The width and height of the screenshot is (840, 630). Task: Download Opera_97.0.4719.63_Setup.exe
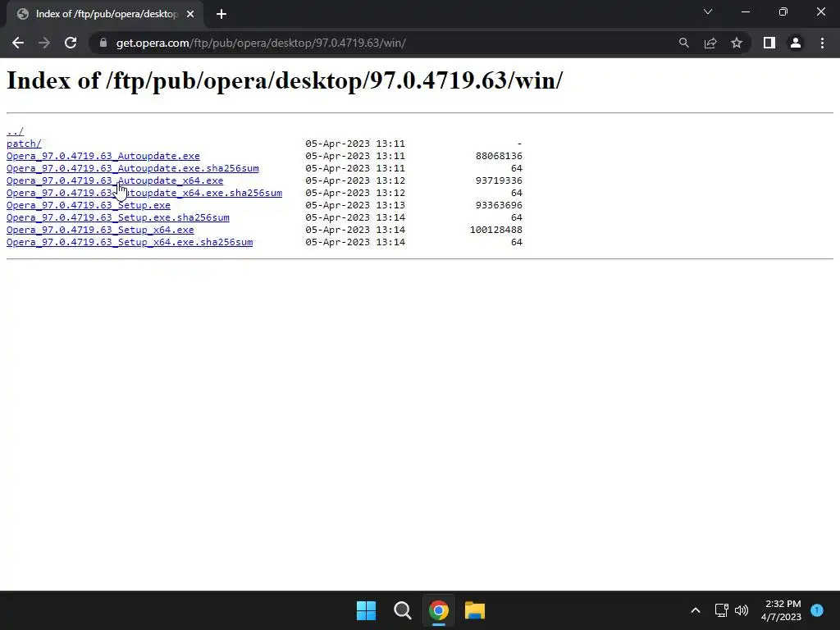click(89, 205)
